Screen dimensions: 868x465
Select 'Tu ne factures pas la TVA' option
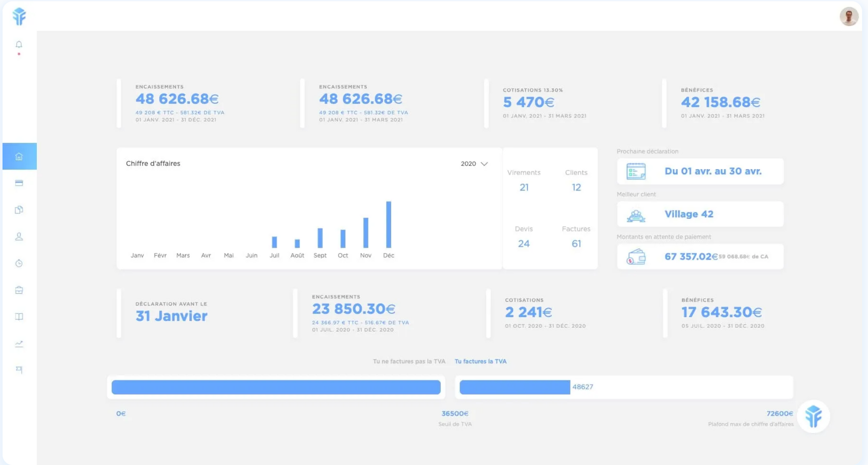pos(408,361)
